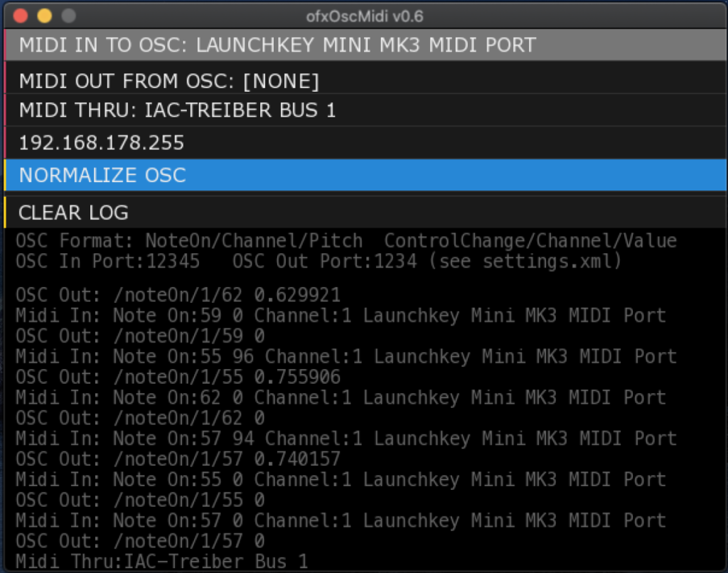Click log line Midi In Note On:57 0
This screenshot has height=573, width=728.
[341, 520]
